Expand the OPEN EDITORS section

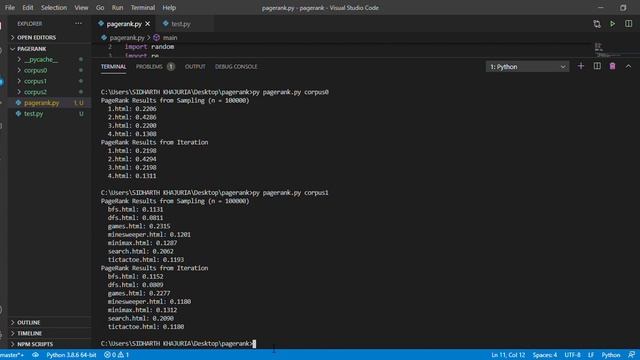pyautogui.click(x=49, y=38)
